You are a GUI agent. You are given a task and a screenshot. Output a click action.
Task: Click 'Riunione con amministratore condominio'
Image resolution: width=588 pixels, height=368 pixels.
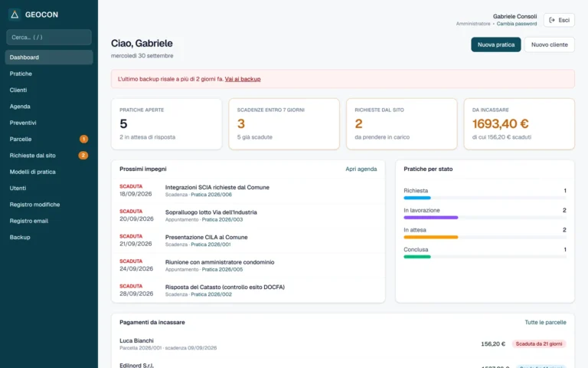point(220,262)
